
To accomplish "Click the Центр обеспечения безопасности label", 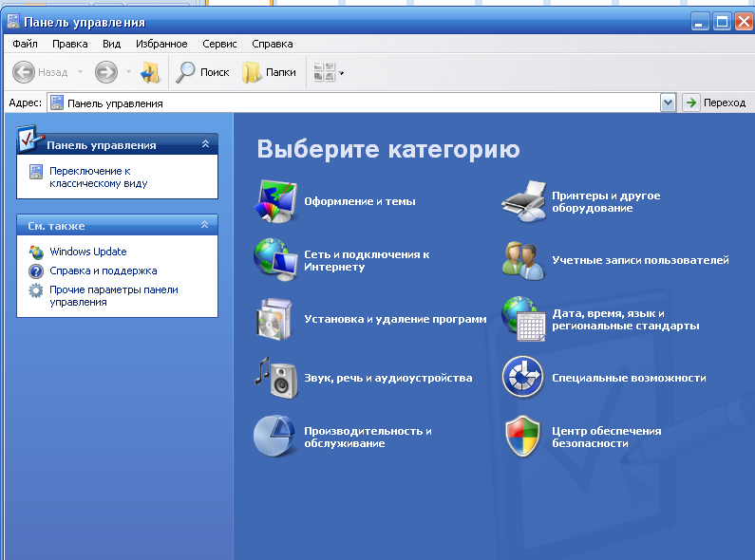I will tap(607, 437).
